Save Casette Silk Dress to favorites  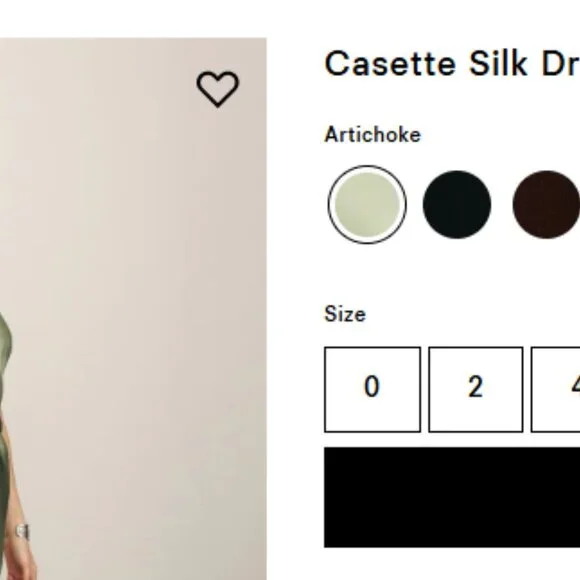point(218,89)
